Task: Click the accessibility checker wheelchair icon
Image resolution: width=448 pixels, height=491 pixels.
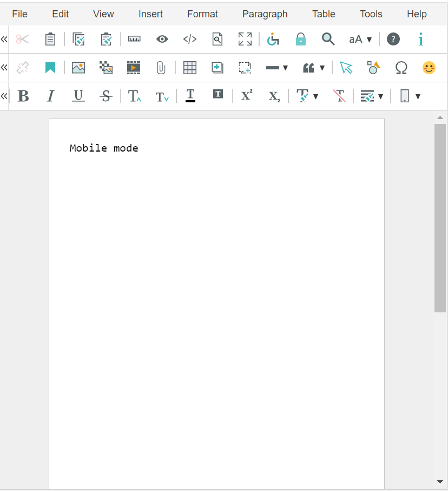Action: pyautogui.click(x=273, y=39)
